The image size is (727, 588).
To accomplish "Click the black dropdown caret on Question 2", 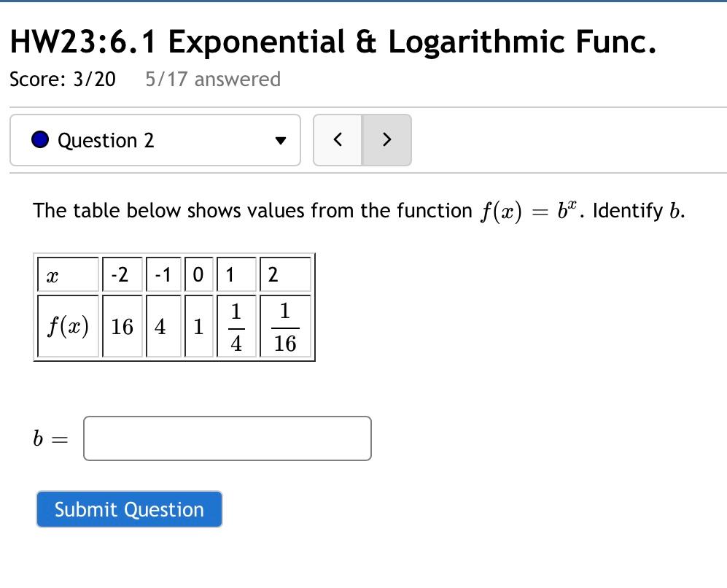I will tap(280, 142).
